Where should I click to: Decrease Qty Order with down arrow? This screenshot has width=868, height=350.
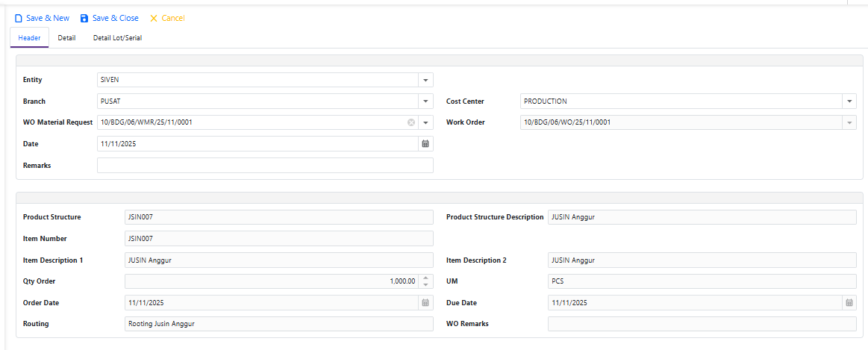pos(425,284)
